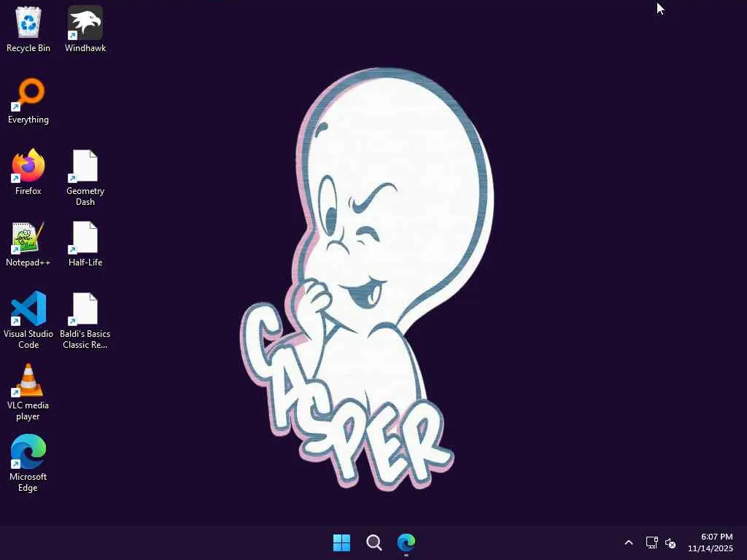Click the "Half-Life" label text
The height and width of the screenshot is (560, 747).
[85, 262]
